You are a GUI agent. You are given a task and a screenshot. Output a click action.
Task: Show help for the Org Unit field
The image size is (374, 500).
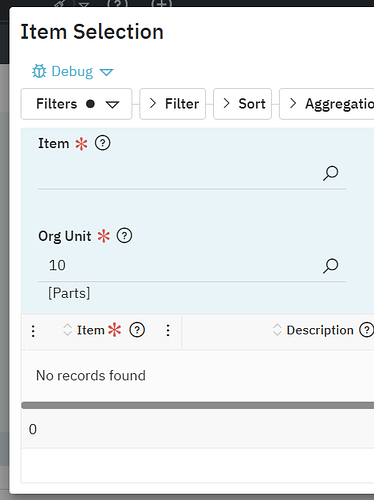pos(124,236)
